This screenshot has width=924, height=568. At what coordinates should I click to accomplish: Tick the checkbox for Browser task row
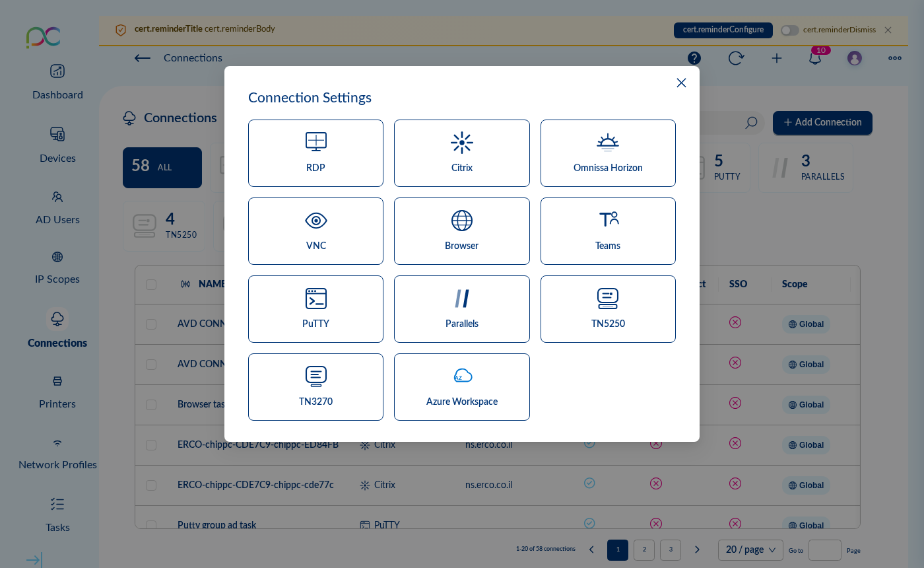(151, 405)
